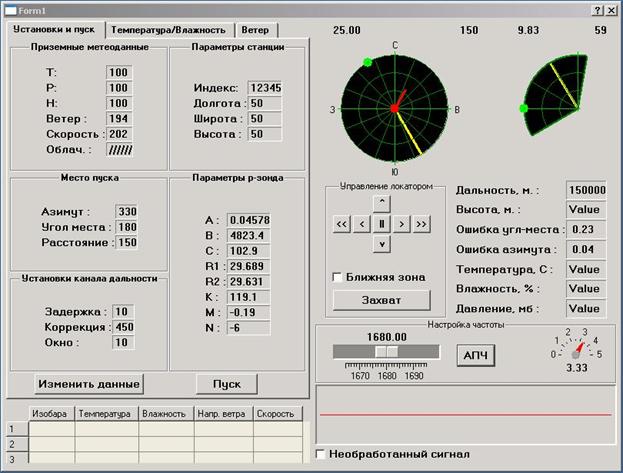The height and width of the screenshot is (473, 623).
Task: Switch to the Температура/Влажность tab
Action: [172, 30]
